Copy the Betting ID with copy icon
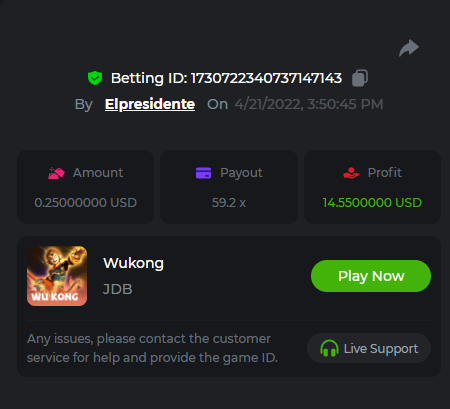Viewport: 450px width, 409px height. click(360, 78)
